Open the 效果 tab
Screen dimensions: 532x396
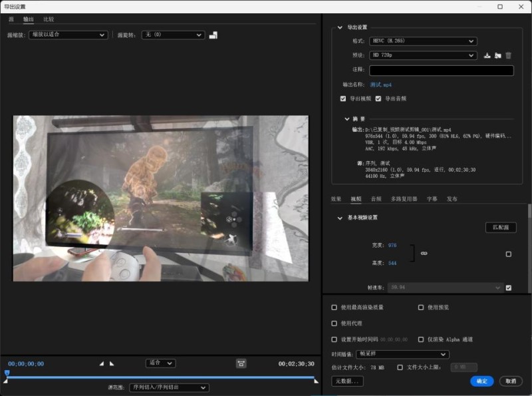[336, 199]
